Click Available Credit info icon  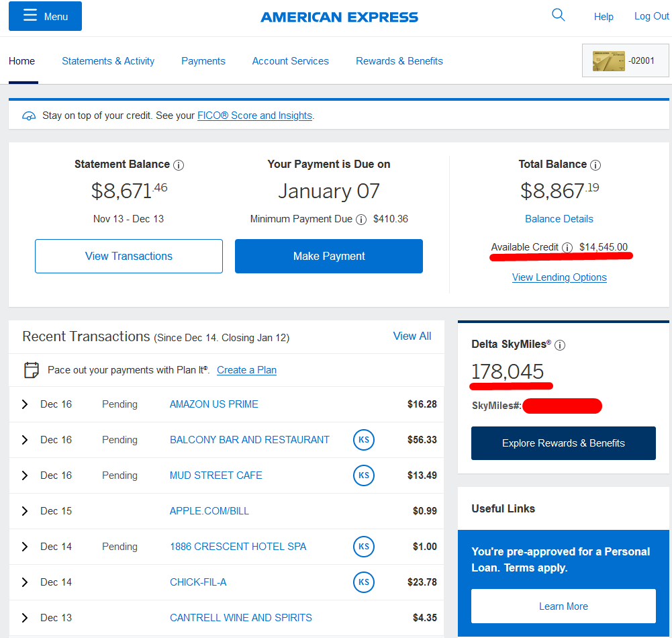[x=567, y=247]
